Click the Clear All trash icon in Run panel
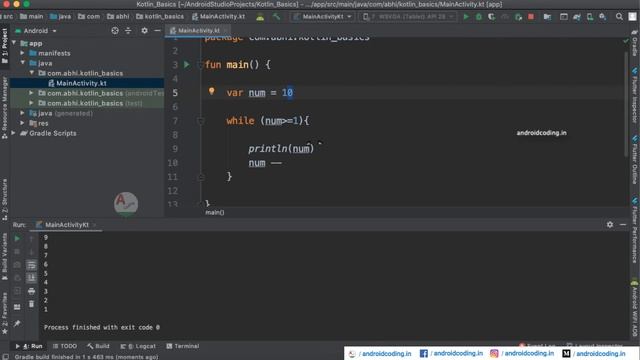 point(31,304)
